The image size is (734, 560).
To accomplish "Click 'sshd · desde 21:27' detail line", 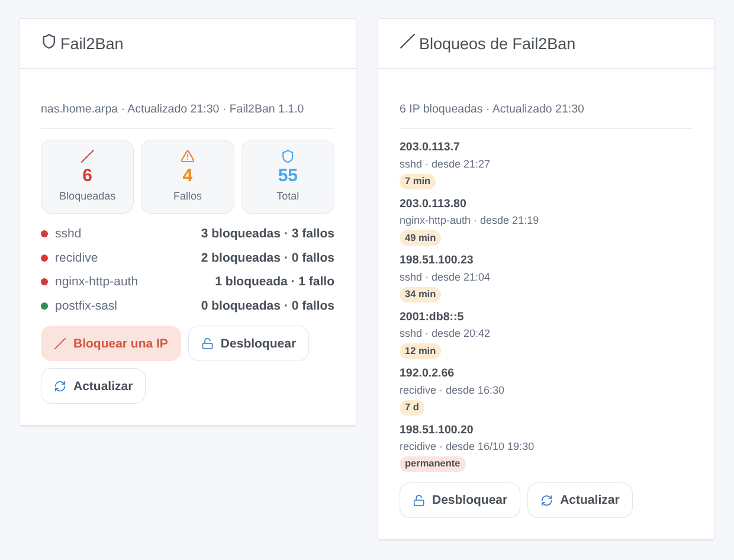I will tap(445, 164).
